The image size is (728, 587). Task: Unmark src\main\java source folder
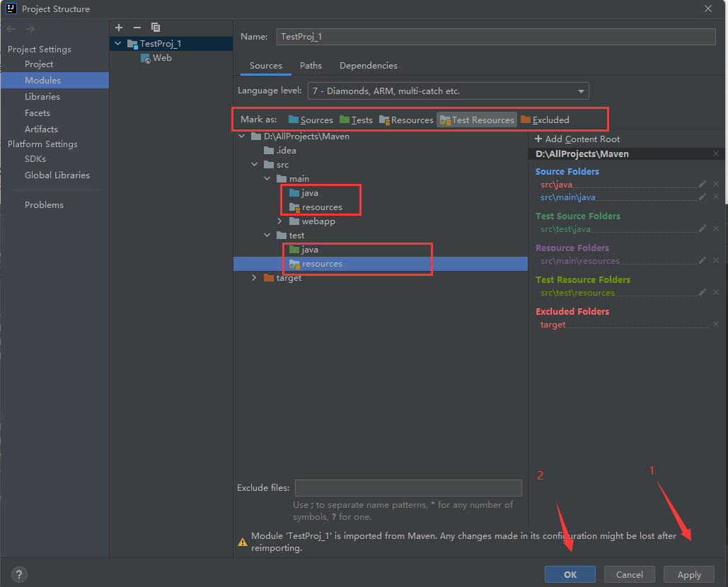[716, 197]
